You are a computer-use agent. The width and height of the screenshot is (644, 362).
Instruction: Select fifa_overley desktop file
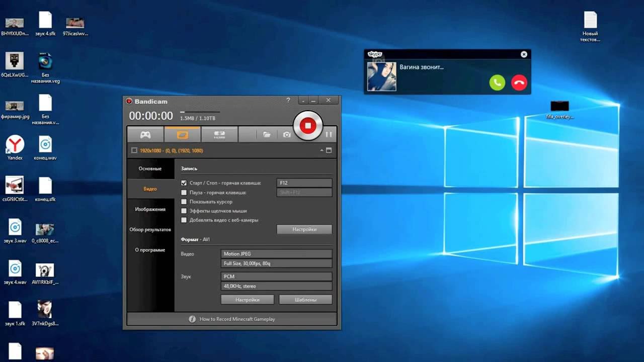pyautogui.click(x=559, y=110)
